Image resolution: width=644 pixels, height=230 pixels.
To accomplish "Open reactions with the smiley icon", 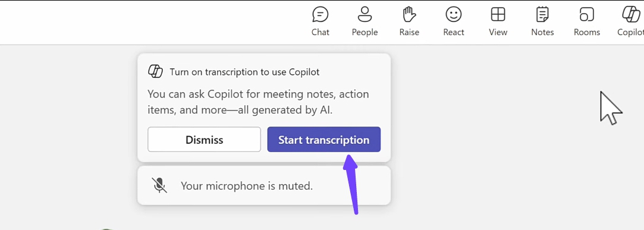I will coord(454,15).
